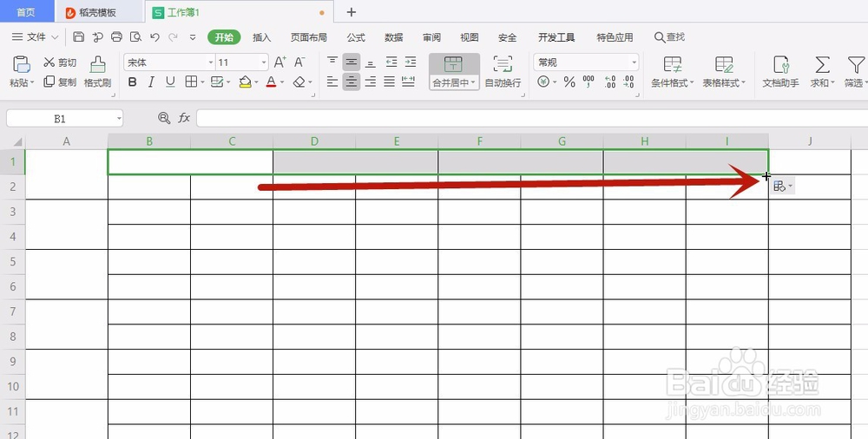Click the Paste (粘贴) clipboard icon
The image size is (868, 439).
pyautogui.click(x=22, y=64)
